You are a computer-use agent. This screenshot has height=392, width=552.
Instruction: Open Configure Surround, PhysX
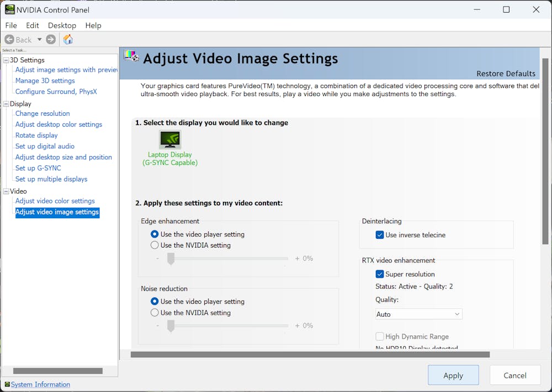[56, 92]
